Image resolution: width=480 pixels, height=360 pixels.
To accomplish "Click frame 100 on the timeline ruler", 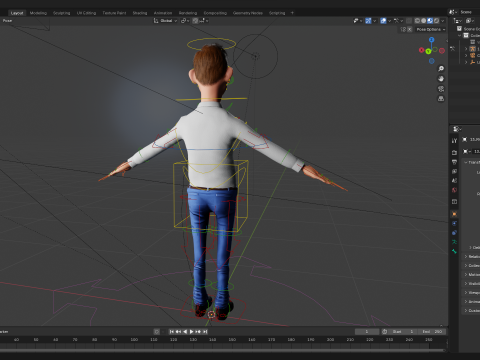I will [x=134, y=339].
